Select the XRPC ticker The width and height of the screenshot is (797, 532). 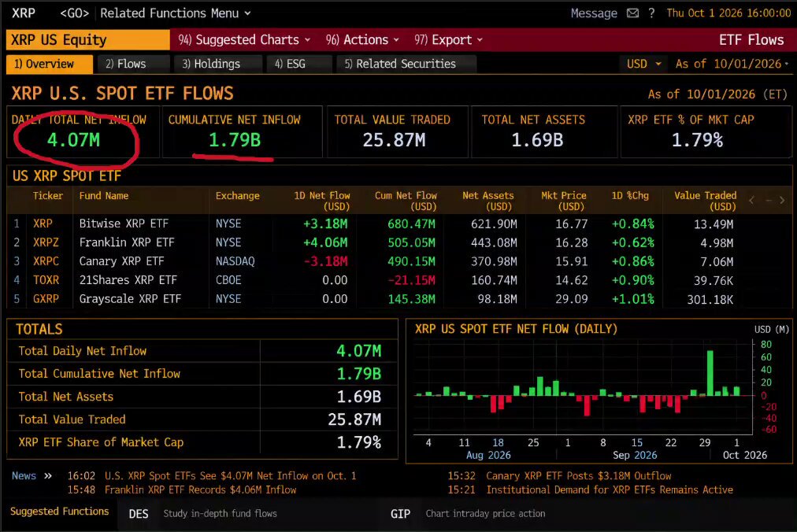[x=46, y=261]
